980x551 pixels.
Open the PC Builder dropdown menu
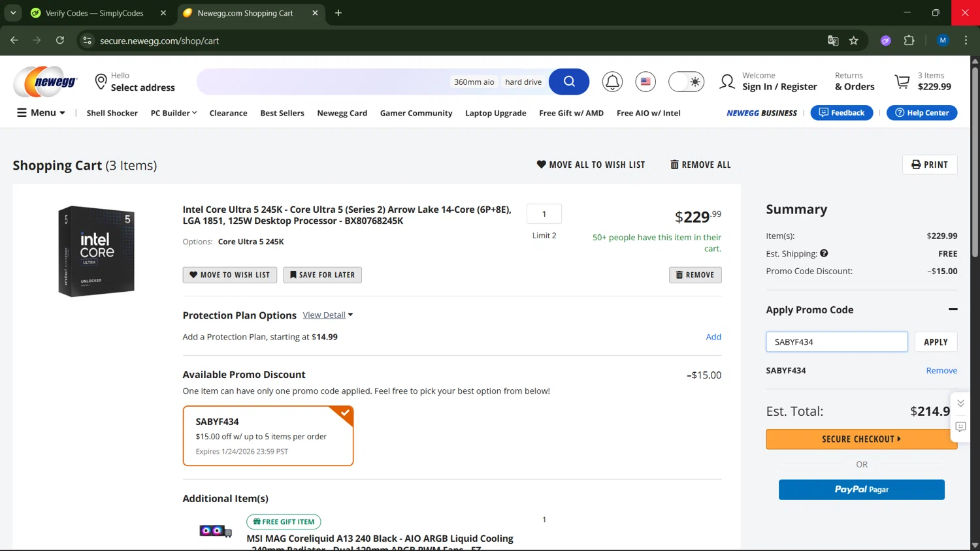pyautogui.click(x=173, y=113)
